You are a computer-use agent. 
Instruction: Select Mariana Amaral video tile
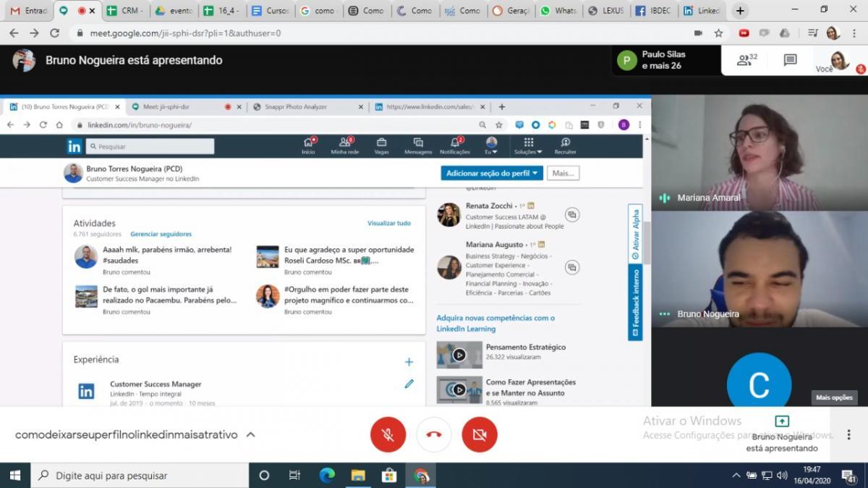[x=759, y=153]
